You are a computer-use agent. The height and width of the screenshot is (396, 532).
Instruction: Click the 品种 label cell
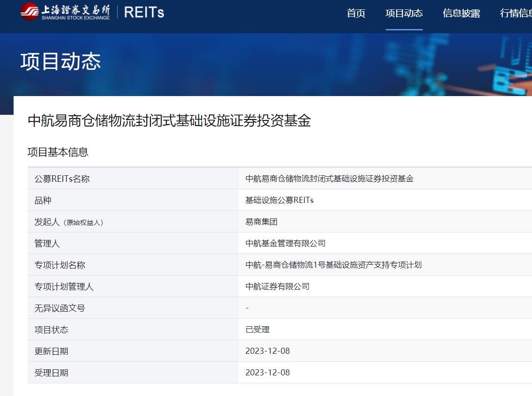click(133, 200)
